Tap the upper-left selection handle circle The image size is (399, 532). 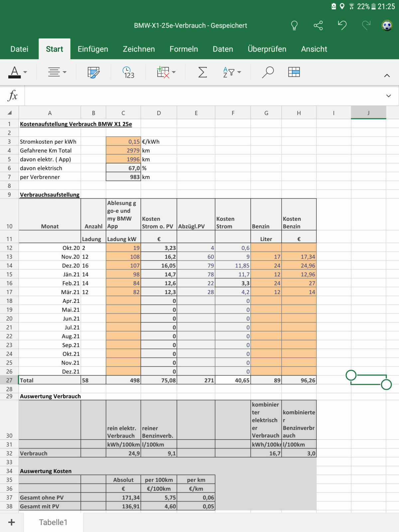coord(351,375)
